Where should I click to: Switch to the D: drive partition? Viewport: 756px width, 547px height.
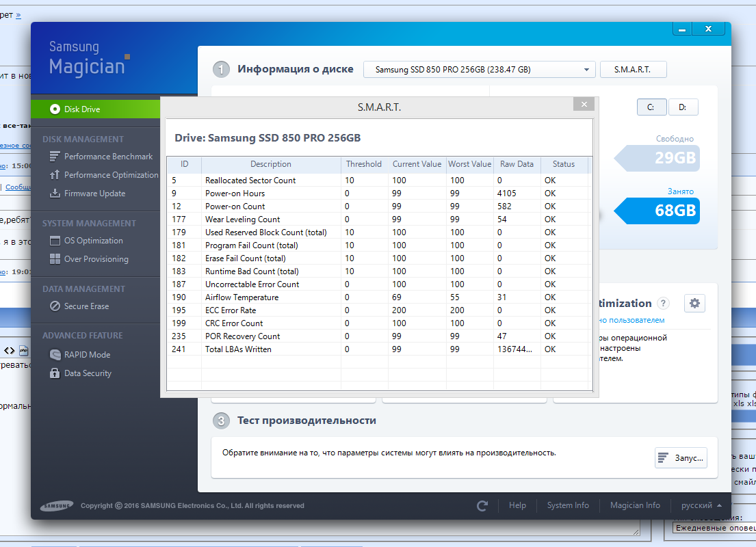point(683,107)
